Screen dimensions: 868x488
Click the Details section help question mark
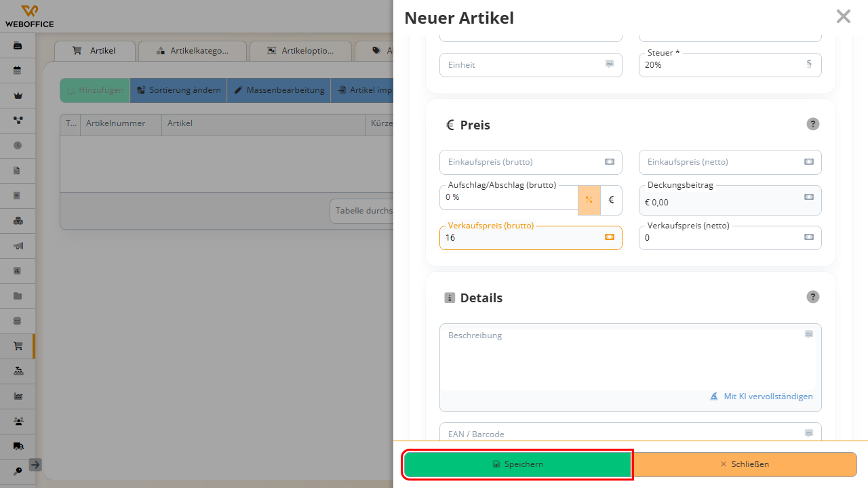[813, 297]
